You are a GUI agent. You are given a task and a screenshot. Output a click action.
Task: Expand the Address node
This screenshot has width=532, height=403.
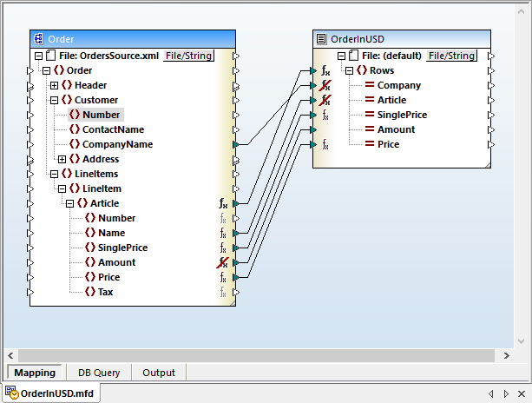pyautogui.click(x=62, y=159)
